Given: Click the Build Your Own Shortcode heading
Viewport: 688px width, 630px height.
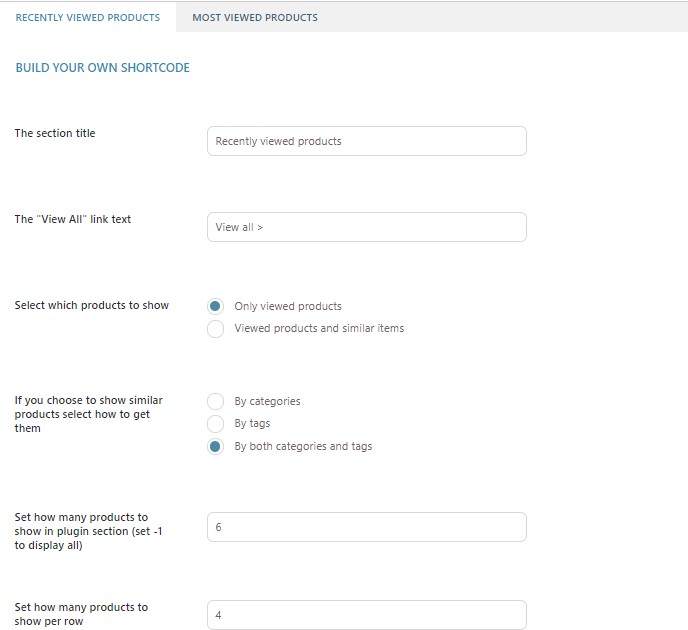Looking at the screenshot, I should coord(102,68).
